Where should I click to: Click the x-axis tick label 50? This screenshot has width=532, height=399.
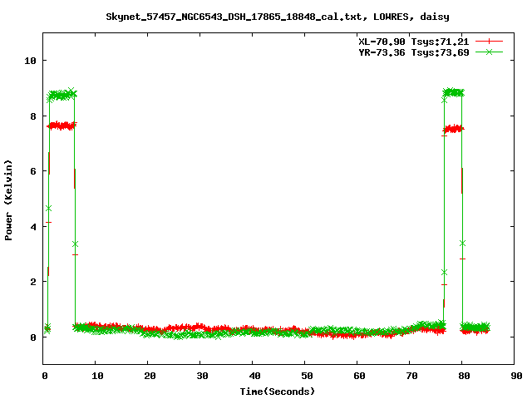[307, 376]
